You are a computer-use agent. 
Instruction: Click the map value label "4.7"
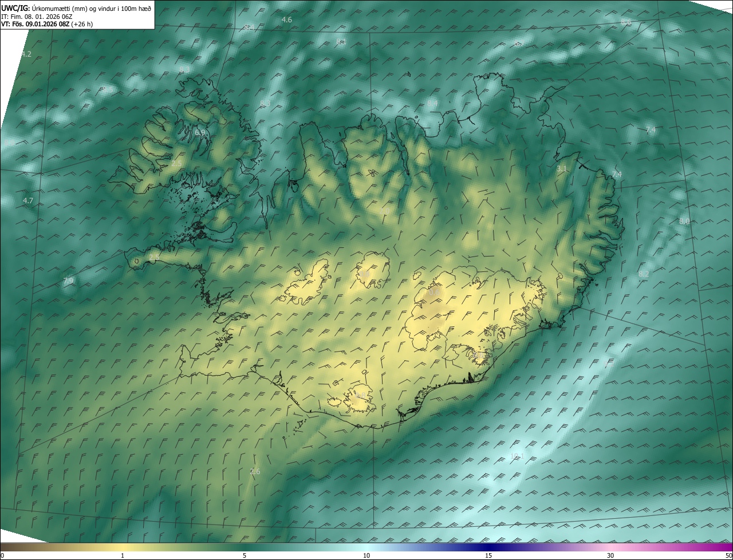[28, 201]
